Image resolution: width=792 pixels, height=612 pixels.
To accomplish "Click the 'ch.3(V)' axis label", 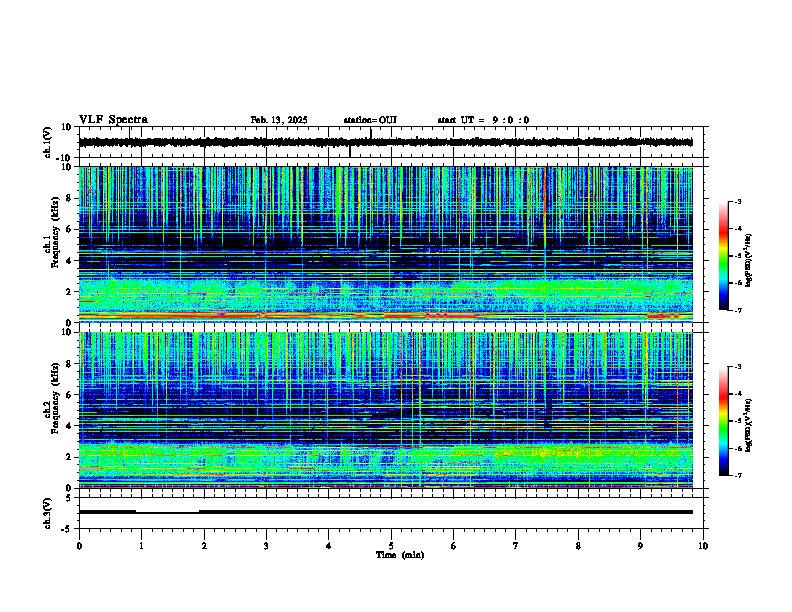I will pyautogui.click(x=48, y=513).
